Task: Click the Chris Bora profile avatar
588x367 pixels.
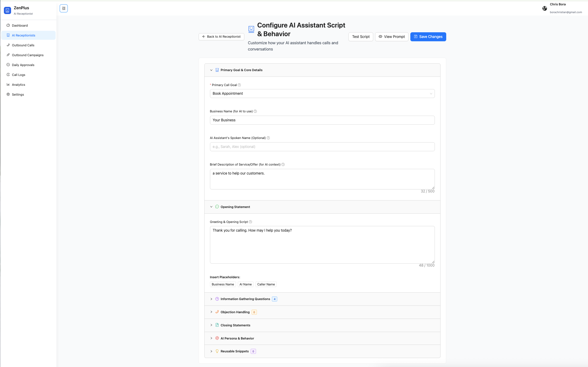Action: [x=545, y=8]
